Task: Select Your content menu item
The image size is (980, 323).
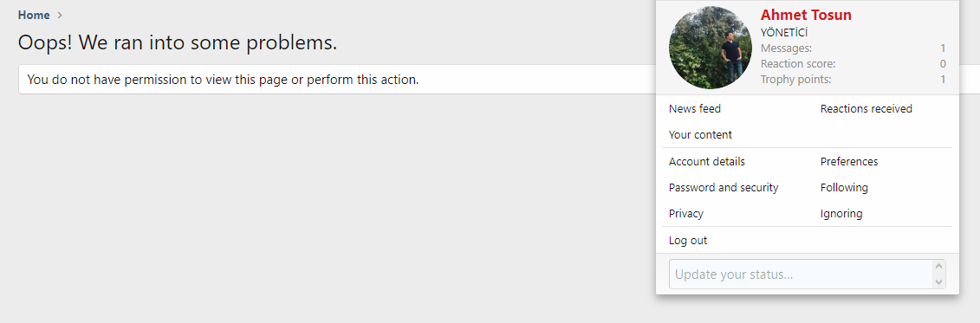Action: tap(700, 135)
